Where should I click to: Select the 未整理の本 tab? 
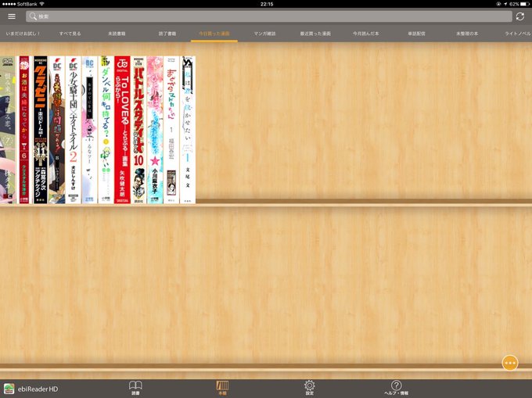pos(467,34)
